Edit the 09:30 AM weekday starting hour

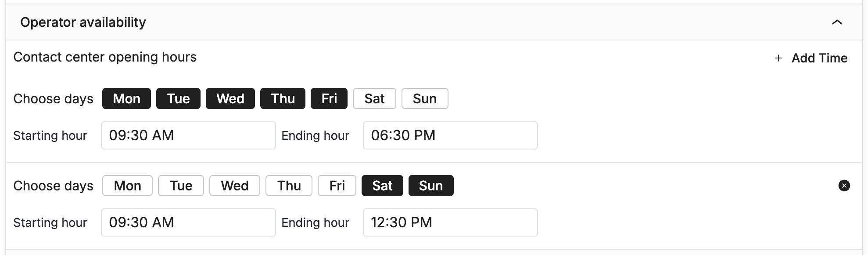pos(188,135)
